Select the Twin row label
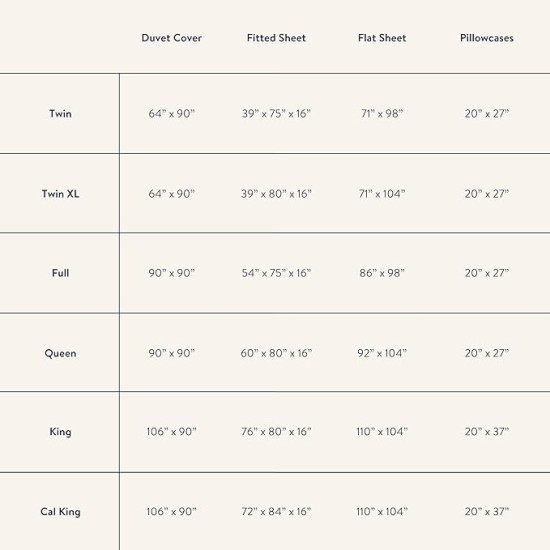Viewport: 550px width, 550px height. 60,114
